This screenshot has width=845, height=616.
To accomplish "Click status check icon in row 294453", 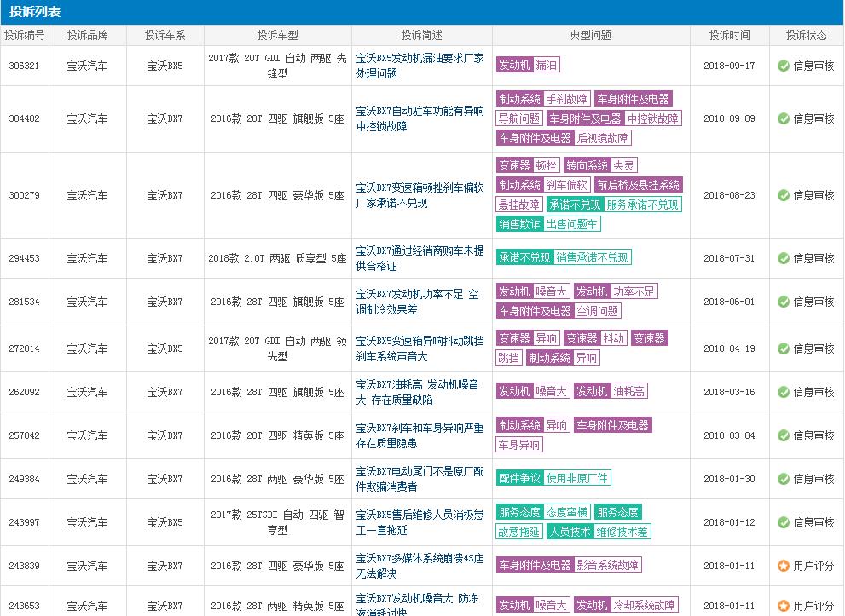I will pyautogui.click(x=784, y=258).
